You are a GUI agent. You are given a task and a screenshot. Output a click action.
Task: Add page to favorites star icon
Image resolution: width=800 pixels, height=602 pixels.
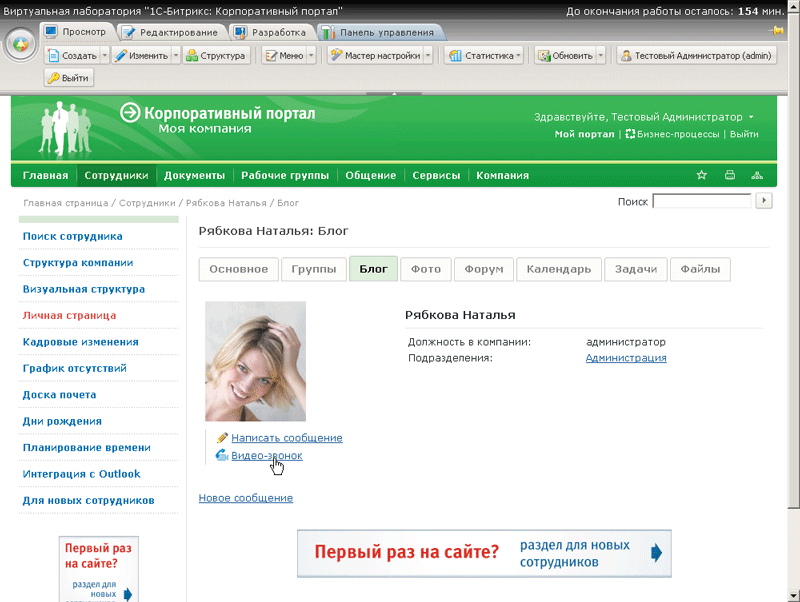pyautogui.click(x=702, y=175)
